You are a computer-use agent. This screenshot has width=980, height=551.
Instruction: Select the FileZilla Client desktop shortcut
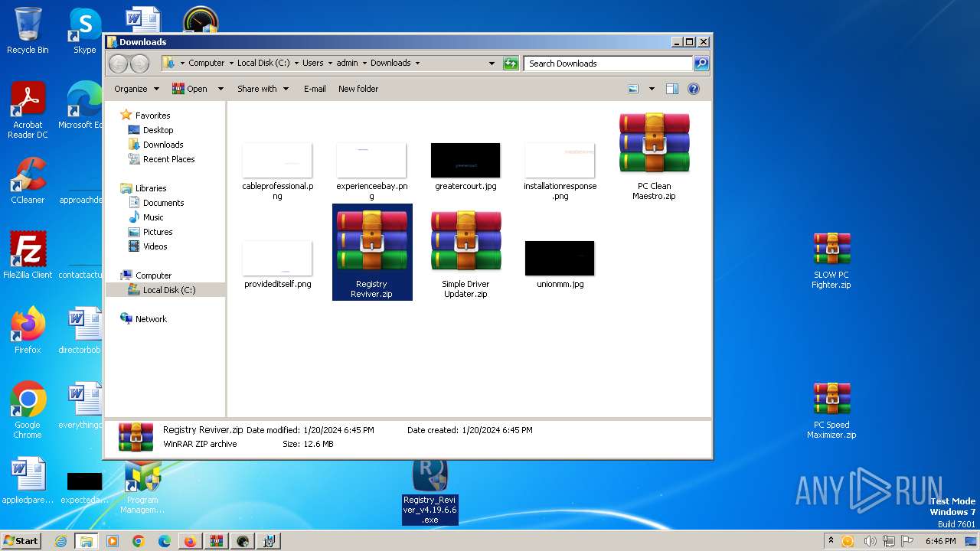(x=28, y=256)
